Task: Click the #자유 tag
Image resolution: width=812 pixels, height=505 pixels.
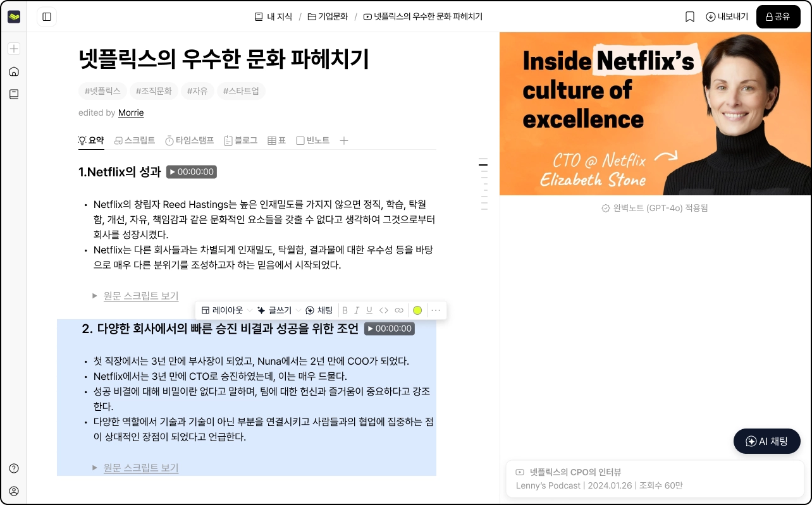Action: coord(197,91)
